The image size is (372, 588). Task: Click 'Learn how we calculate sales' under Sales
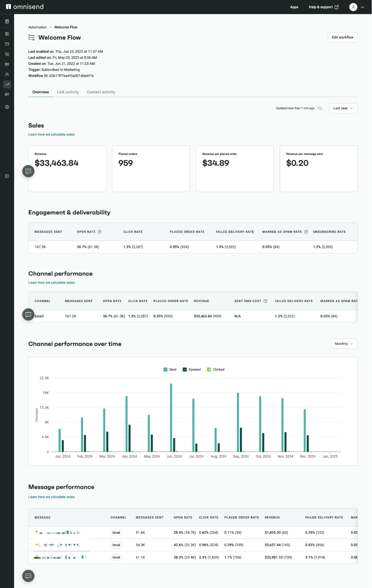[52, 134]
